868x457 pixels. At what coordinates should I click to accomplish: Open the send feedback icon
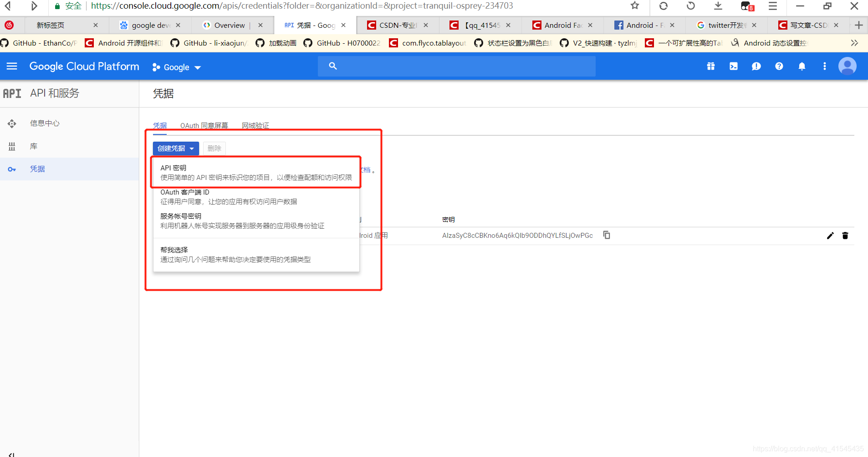(756, 67)
